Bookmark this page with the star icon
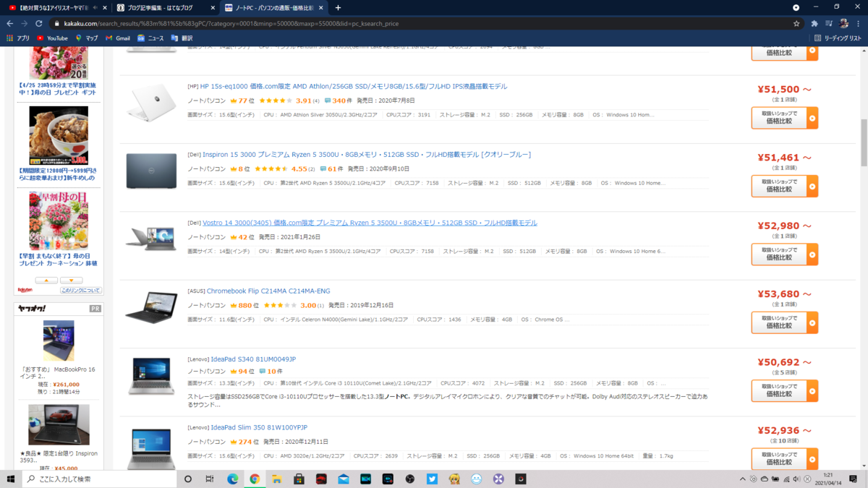The image size is (868, 488). [x=796, y=23]
